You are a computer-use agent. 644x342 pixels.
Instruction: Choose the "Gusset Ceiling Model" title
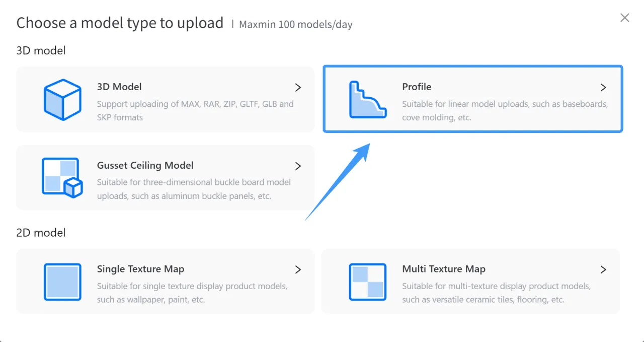click(145, 165)
